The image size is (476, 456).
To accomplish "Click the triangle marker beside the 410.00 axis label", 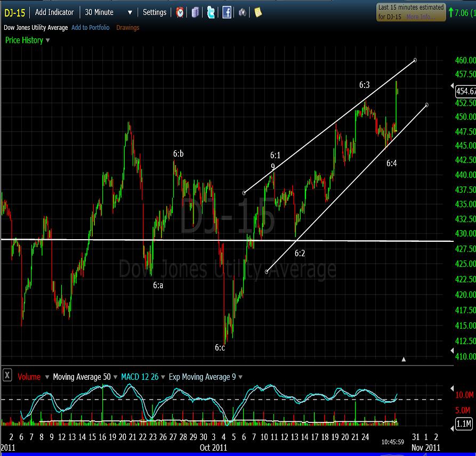I will click(x=452, y=351).
